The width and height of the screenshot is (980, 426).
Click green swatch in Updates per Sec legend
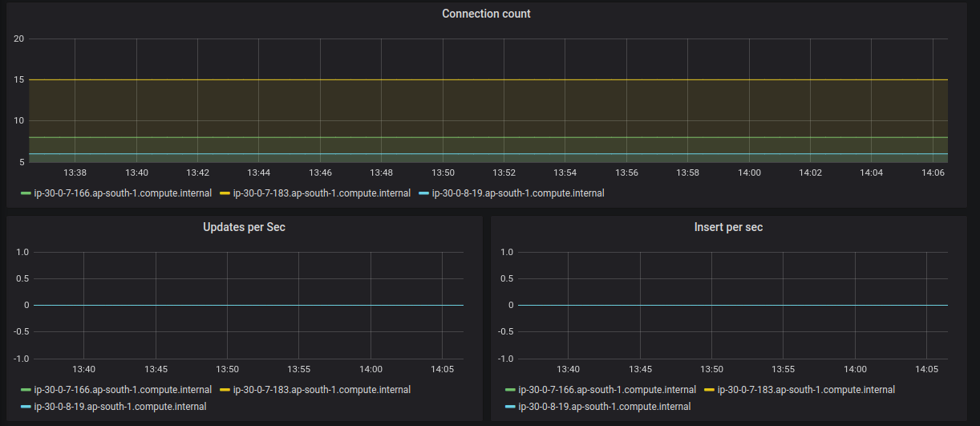click(x=26, y=390)
